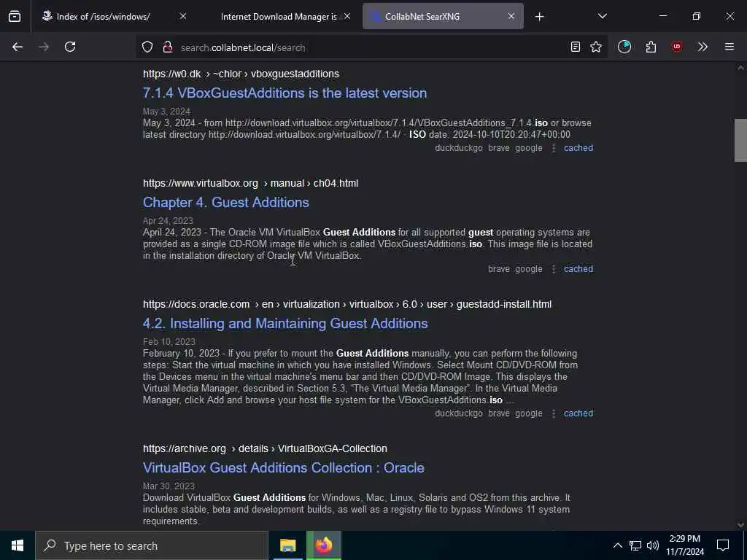
Task: Click 'Mar 30, 2023' date text
Action: 169,486
